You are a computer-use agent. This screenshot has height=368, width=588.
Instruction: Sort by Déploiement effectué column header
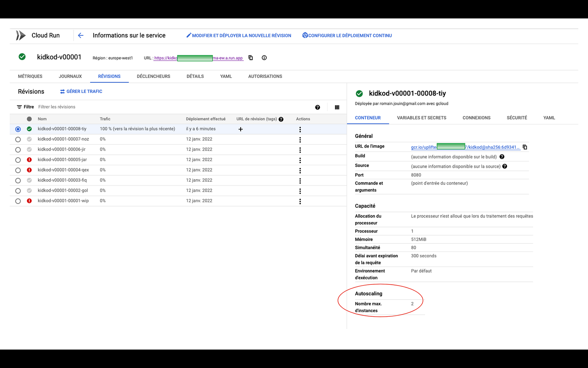click(206, 119)
